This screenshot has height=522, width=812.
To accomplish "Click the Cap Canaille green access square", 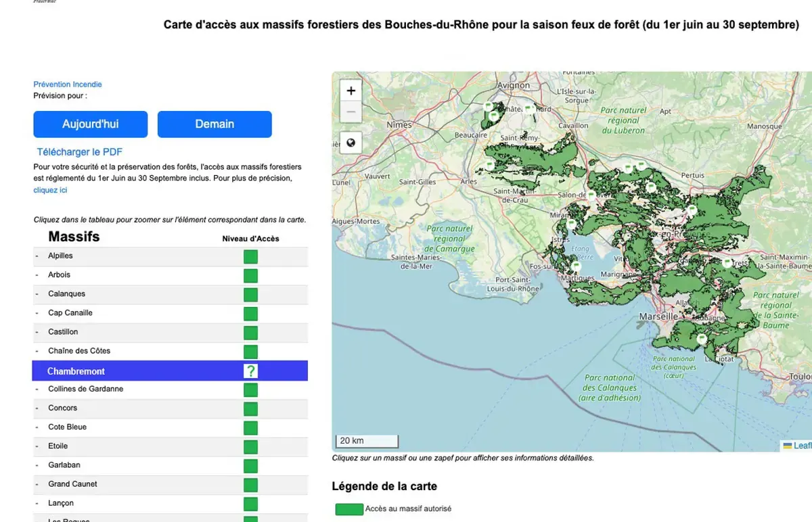I will coord(250,313).
